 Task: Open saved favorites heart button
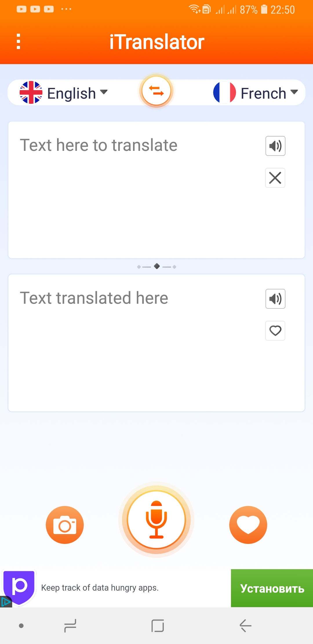(248, 525)
